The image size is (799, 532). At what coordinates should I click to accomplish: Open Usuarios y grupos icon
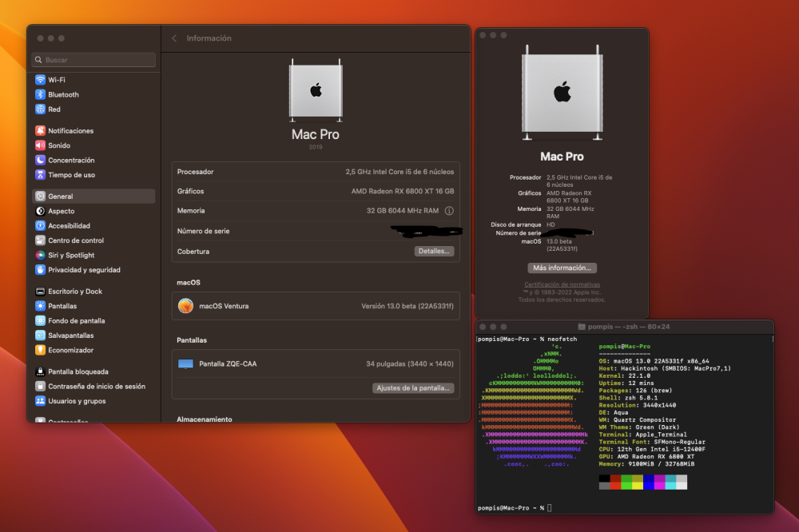[40, 402]
